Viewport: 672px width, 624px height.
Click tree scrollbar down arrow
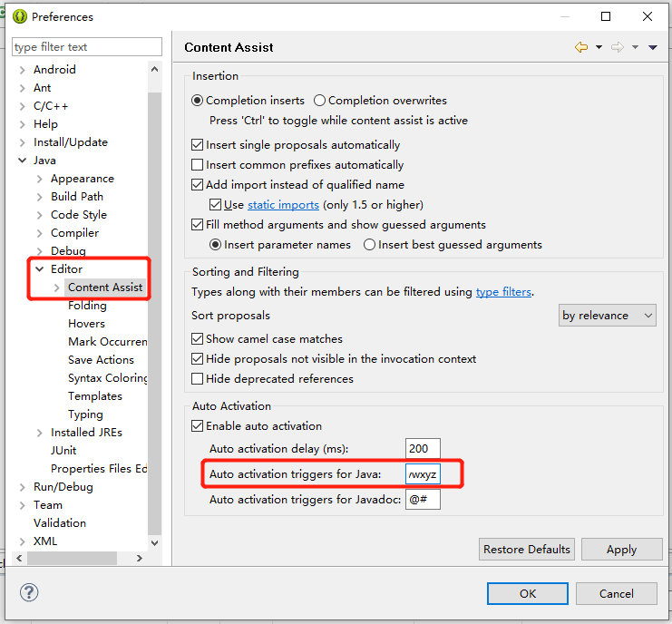pyautogui.click(x=155, y=542)
